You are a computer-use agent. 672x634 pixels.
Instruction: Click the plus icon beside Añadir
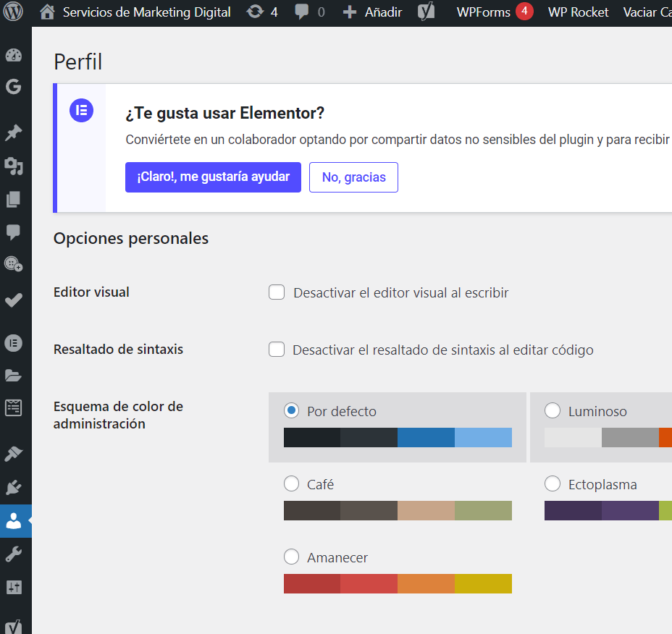(x=350, y=12)
